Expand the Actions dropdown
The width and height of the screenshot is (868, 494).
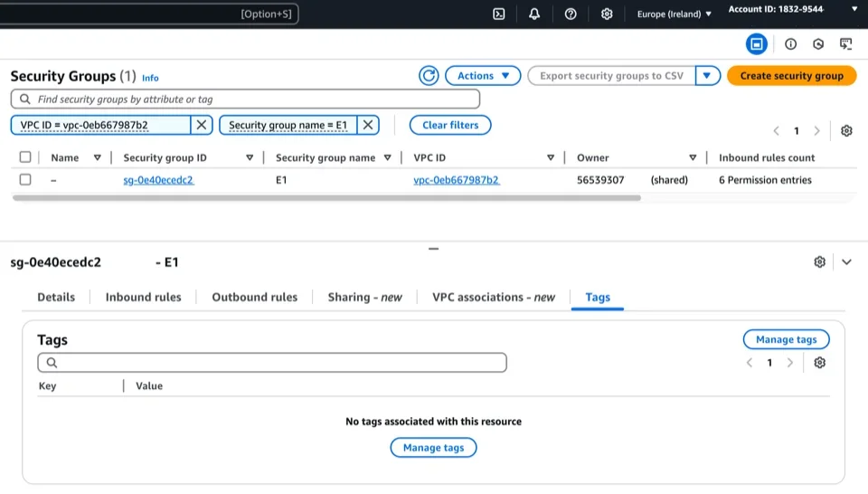[x=483, y=76]
